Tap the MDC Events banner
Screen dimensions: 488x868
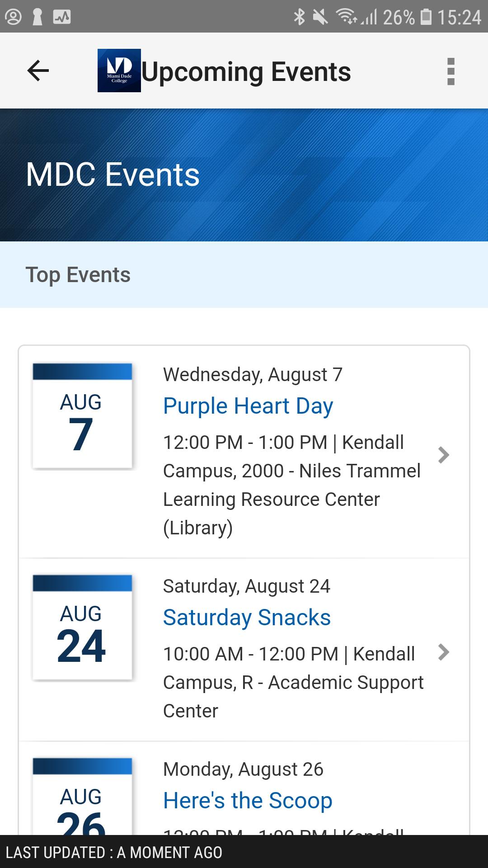244,175
